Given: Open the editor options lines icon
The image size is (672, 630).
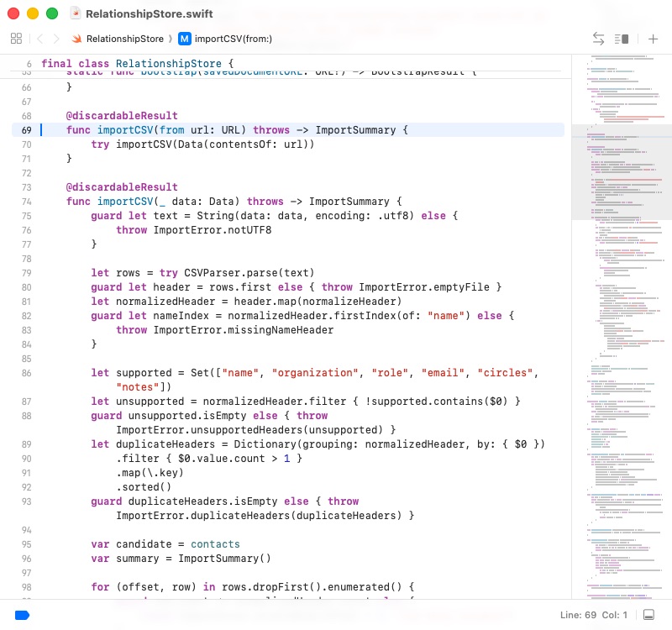Looking at the screenshot, I should pos(622,39).
